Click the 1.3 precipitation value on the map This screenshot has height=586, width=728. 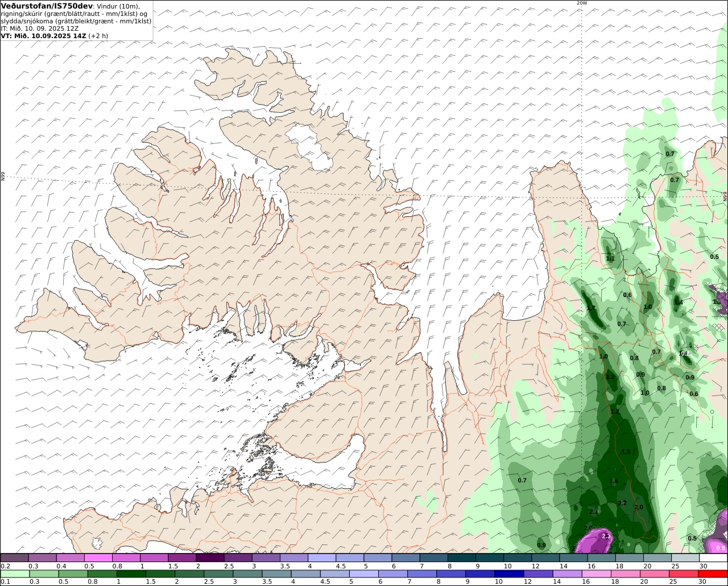click(626, 452)
